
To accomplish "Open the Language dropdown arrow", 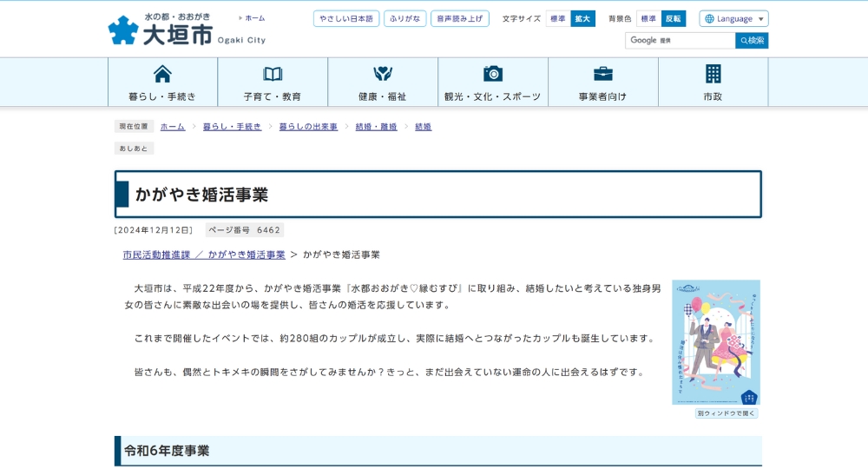I will [x=761, y=19].
